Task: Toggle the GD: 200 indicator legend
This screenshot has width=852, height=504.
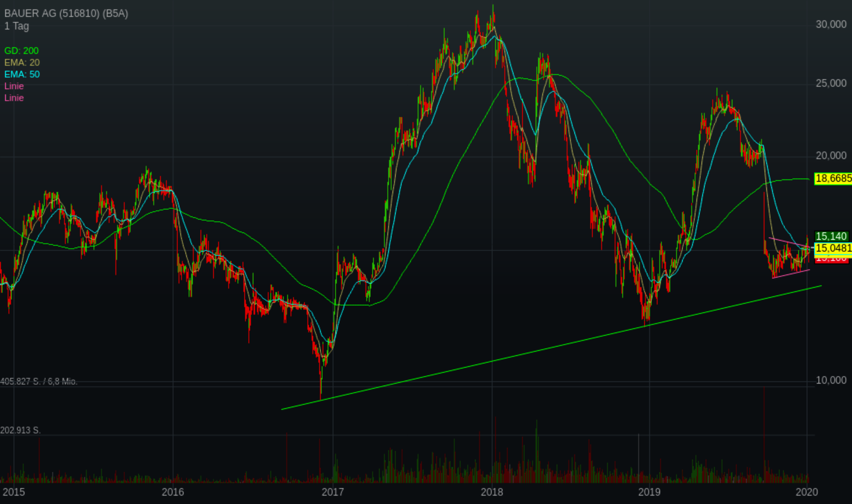Action: [x=21, y=51]
